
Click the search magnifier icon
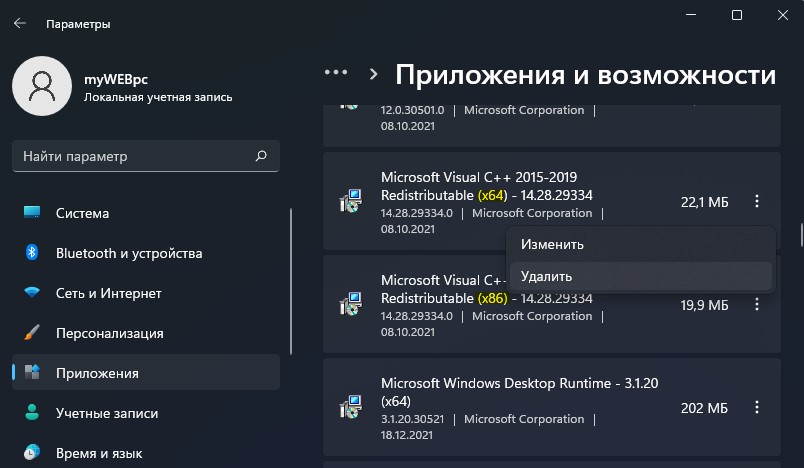coord(261,156)
